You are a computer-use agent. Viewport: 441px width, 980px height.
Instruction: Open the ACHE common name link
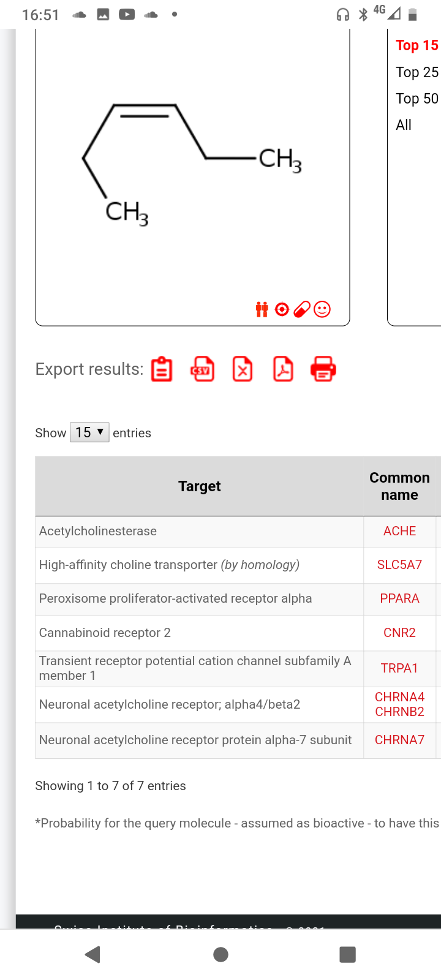[399, 531]
